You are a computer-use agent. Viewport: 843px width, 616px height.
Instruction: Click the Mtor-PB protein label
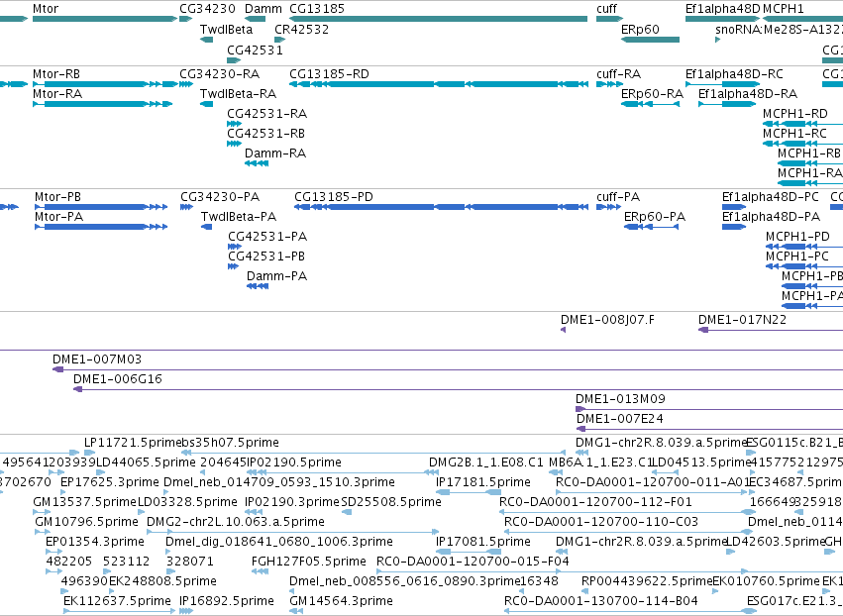57,197
